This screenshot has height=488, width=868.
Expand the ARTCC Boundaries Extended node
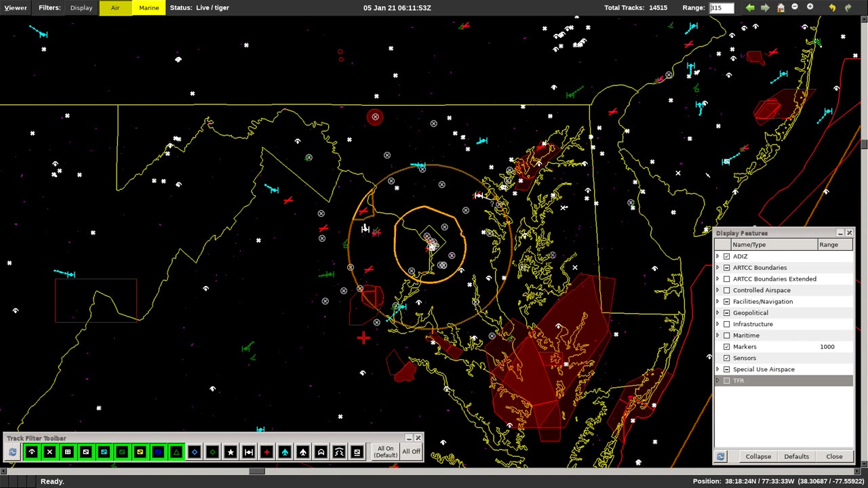click(x=718, y=279)
